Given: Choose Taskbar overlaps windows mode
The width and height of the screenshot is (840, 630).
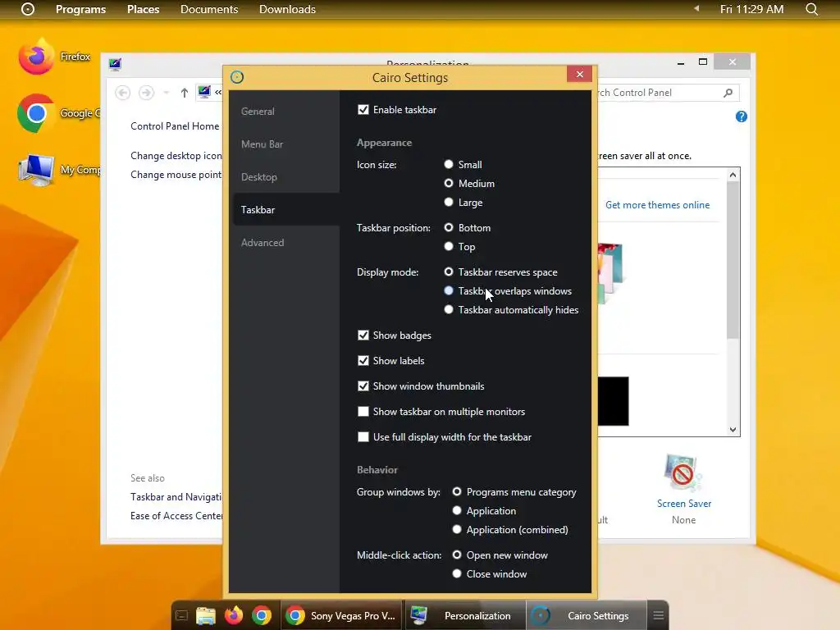Looking at the screenshot, I should 449,291.
